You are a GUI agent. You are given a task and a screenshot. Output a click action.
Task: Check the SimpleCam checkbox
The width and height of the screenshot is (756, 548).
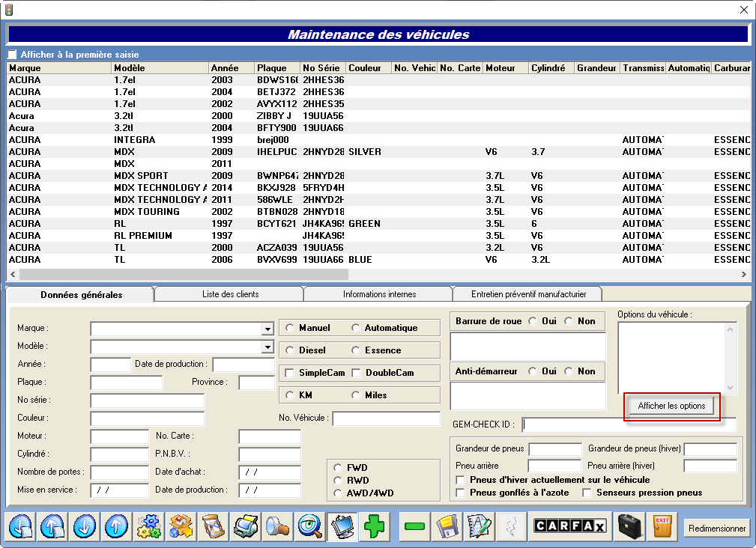290,373
